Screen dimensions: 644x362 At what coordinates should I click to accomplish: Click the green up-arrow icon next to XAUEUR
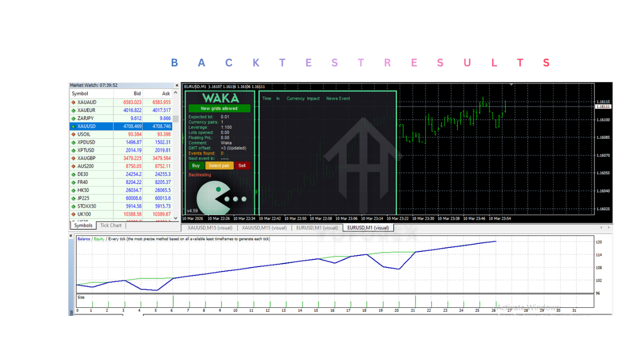(73, 110)
